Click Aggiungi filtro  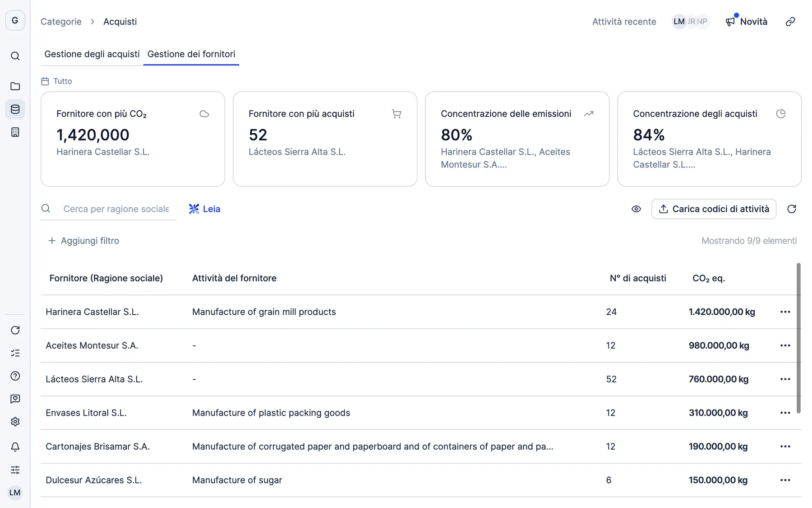[x=83, y=241]
